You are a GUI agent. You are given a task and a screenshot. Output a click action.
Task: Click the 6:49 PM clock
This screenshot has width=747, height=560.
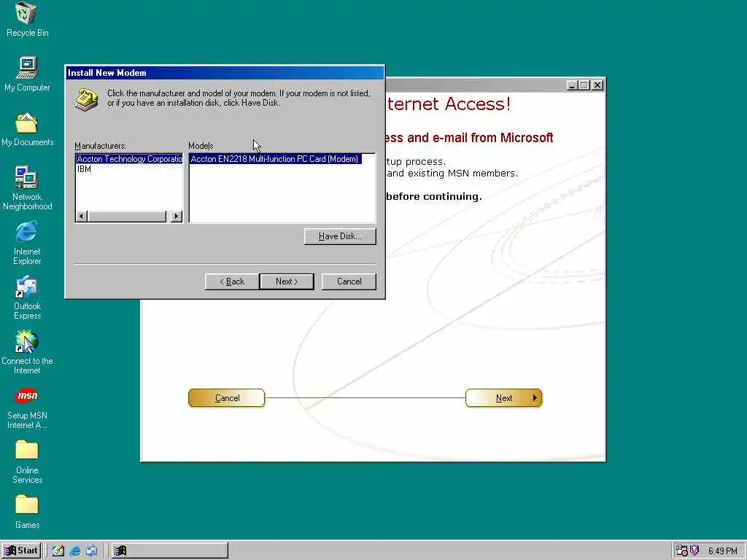click(723, 551)
